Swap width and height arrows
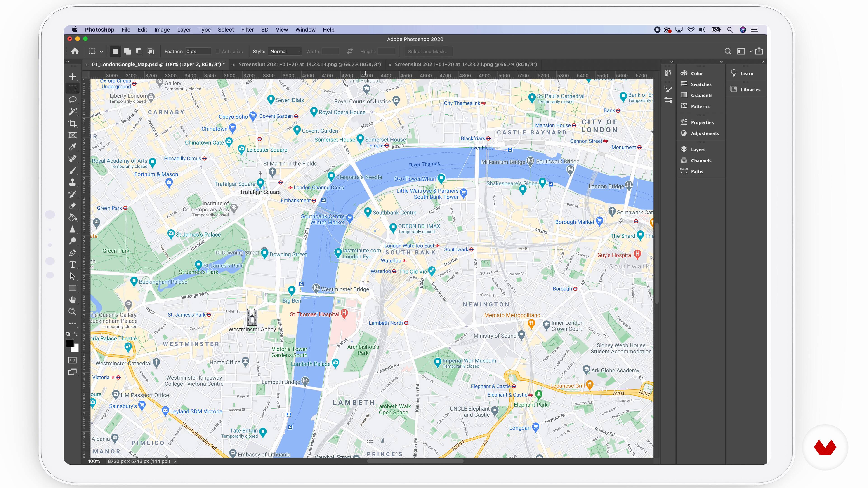 coord(350,51)
